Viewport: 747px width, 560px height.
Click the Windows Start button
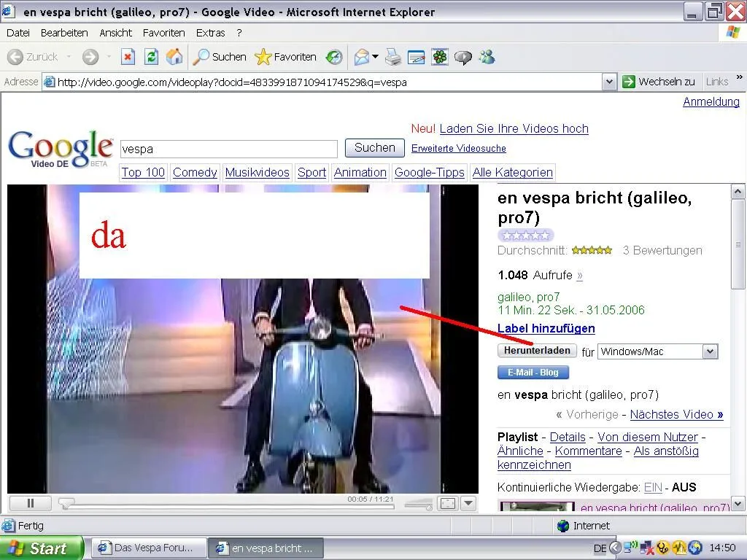pos(41,548)
